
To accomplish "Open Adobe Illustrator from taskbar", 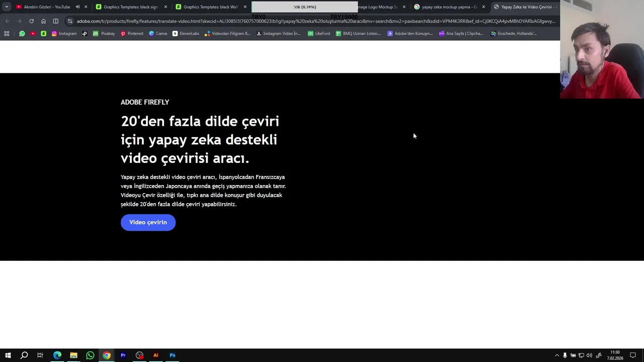I will click(x=156, y=355).
